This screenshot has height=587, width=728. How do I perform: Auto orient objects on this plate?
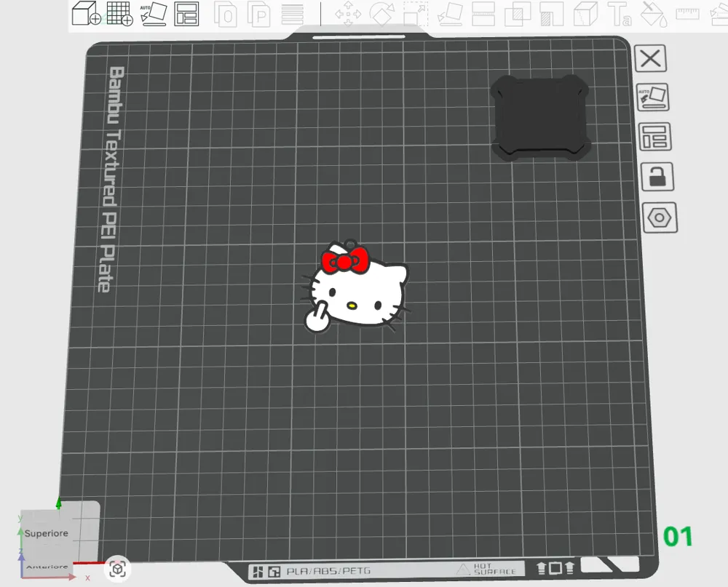click(653, 97)
